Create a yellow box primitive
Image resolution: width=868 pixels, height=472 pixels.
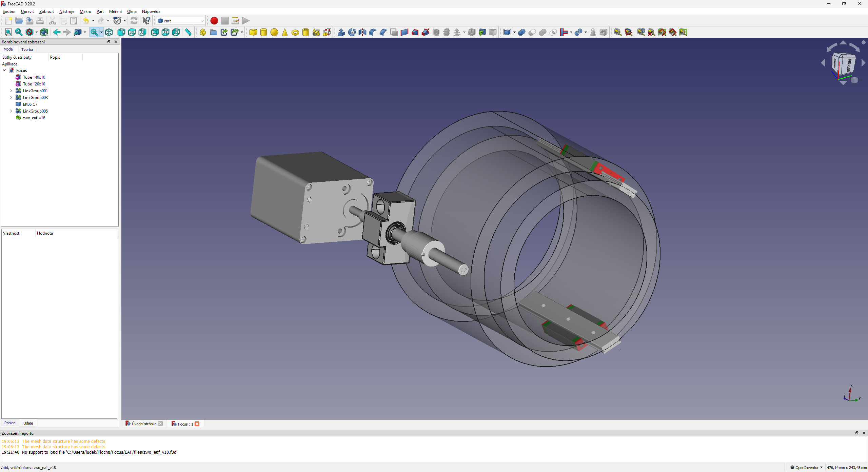[253, 32]
